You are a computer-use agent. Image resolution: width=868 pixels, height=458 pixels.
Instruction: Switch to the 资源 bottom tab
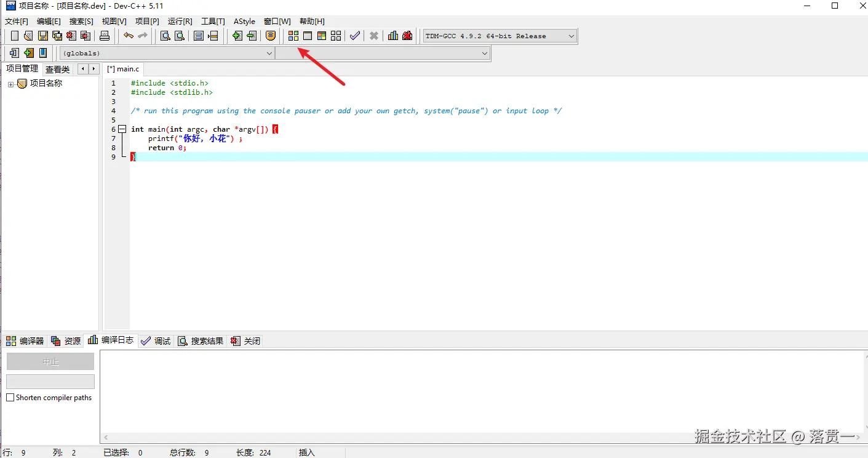(x=66, y=340)
